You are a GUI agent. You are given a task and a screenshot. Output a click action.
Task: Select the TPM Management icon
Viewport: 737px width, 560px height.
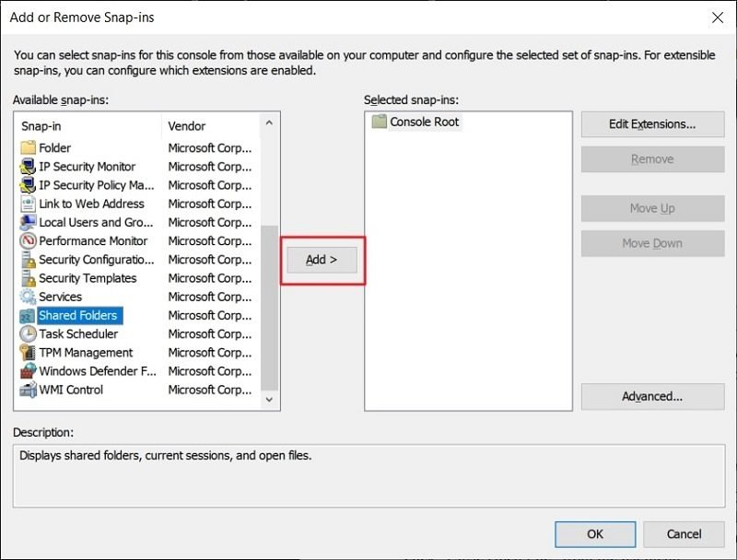[x=28, y=353]
